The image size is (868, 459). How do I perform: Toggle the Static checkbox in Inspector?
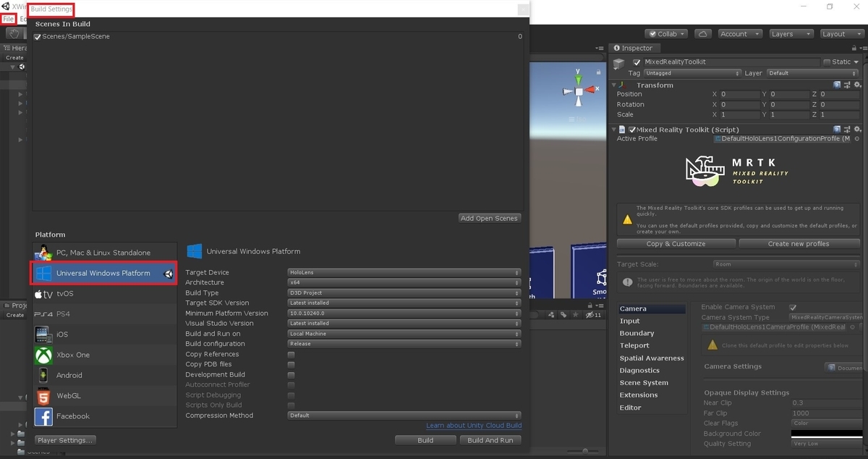pos(827,62)
